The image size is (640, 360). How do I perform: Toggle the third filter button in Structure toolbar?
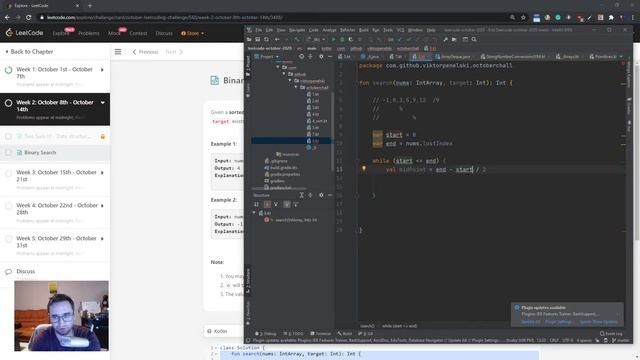[x=276, y=204]
